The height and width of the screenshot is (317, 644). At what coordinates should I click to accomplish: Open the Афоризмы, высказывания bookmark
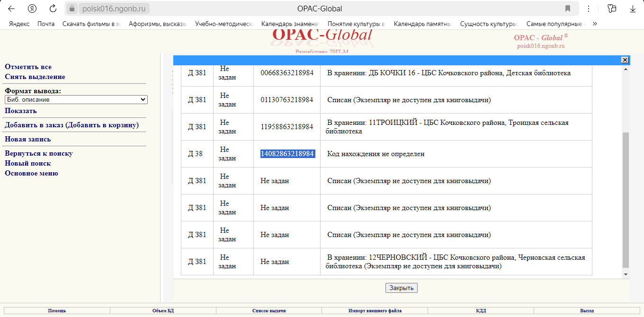(x=158, y=24)
